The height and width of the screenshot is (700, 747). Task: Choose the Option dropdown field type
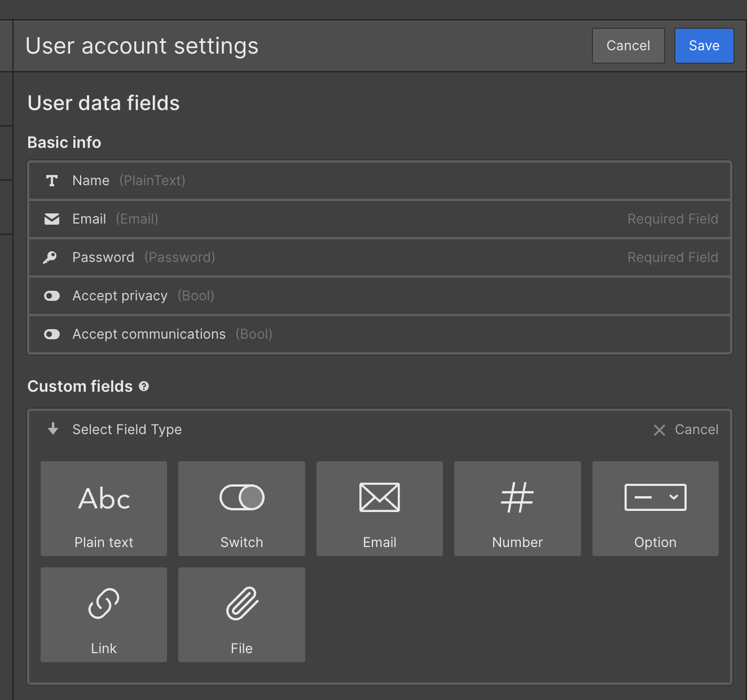point(655,509)
